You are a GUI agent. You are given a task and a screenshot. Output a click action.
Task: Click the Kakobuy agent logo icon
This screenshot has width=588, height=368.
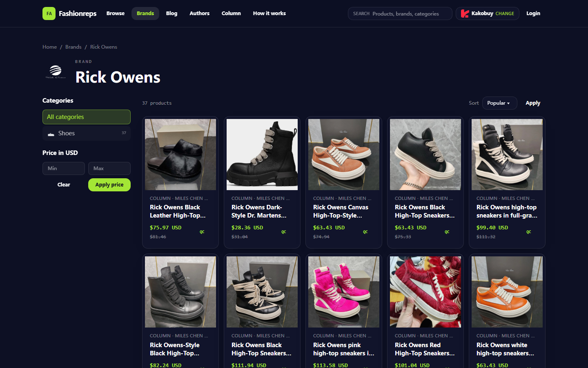pyautogui.click(x=465, y=13)
